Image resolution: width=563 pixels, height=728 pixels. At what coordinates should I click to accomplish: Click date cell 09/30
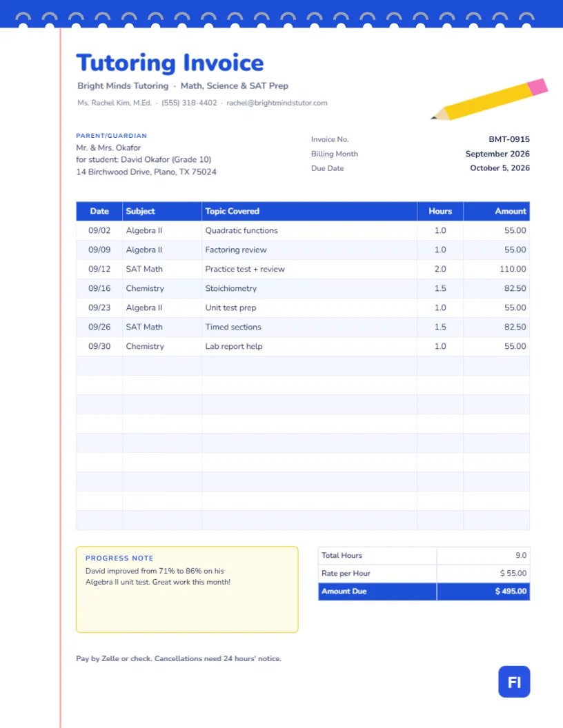point(99,346)
